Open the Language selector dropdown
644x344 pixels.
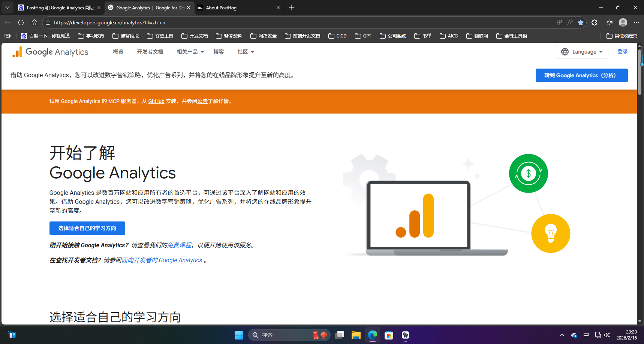coord(581,51)
